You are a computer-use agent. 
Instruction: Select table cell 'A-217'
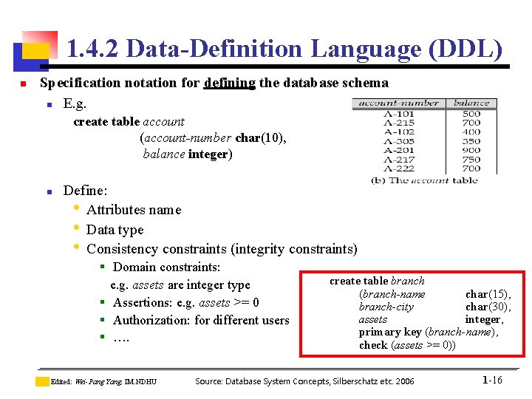point(399,160)
